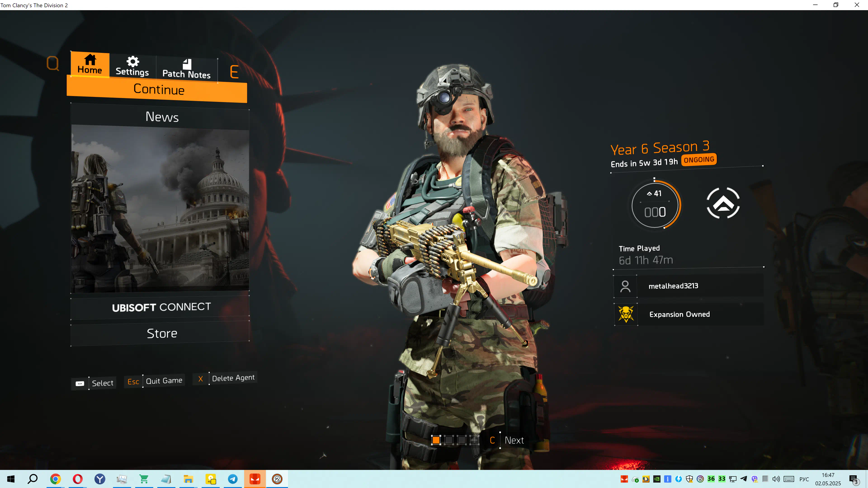Click the spacebar Select key icon
Screen dimensions: 868x488
click(80, 384)
